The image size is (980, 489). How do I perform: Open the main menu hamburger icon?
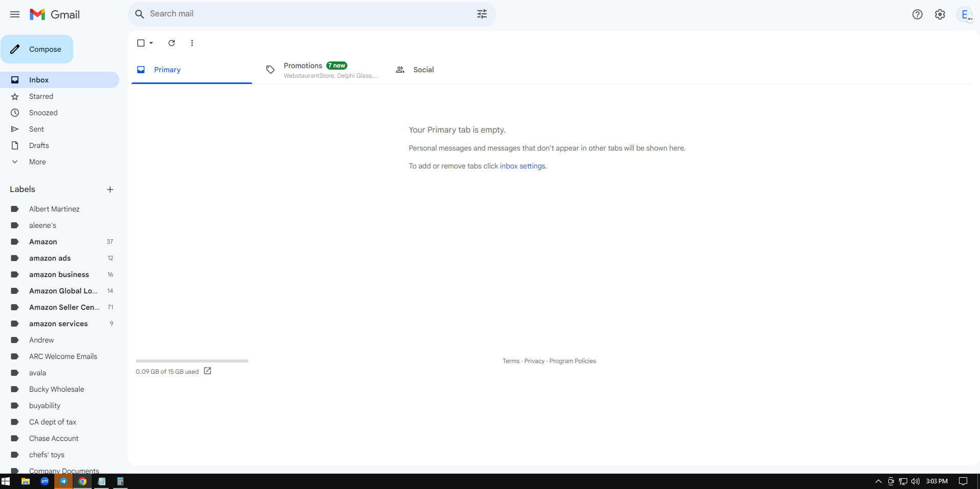[15, 14]
